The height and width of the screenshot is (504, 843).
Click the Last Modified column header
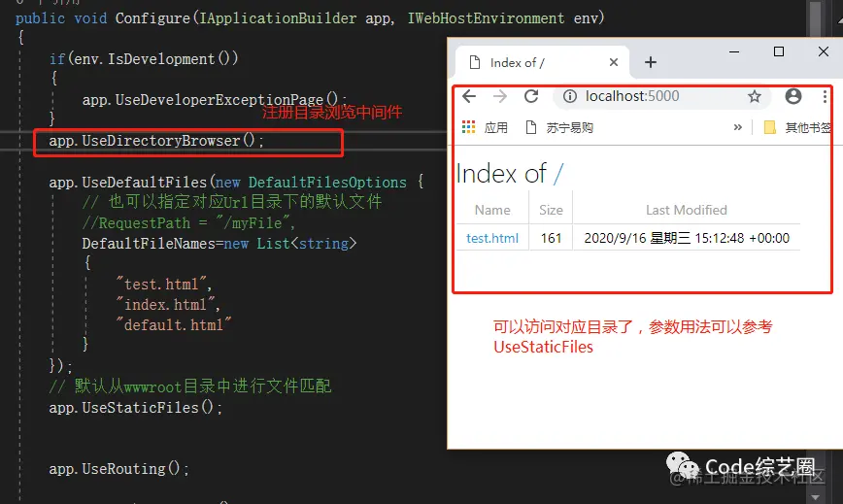pos(687,210)
